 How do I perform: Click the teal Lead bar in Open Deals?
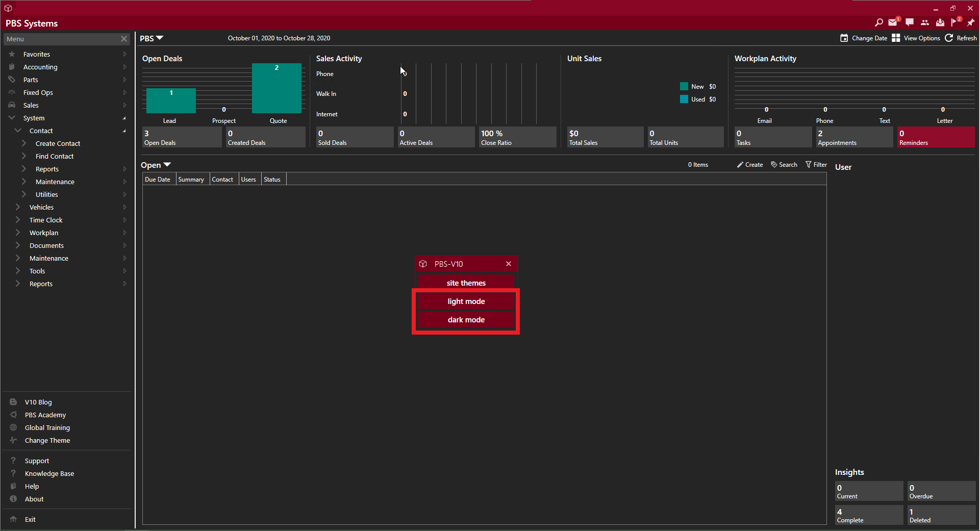pyautogui.click(x=171, y=100)
